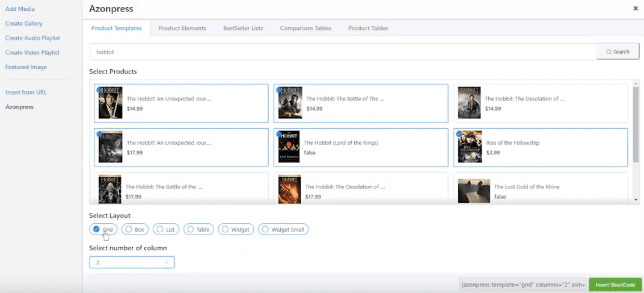
Task: Click the Select number of column label
Action: tap(128, 248)
